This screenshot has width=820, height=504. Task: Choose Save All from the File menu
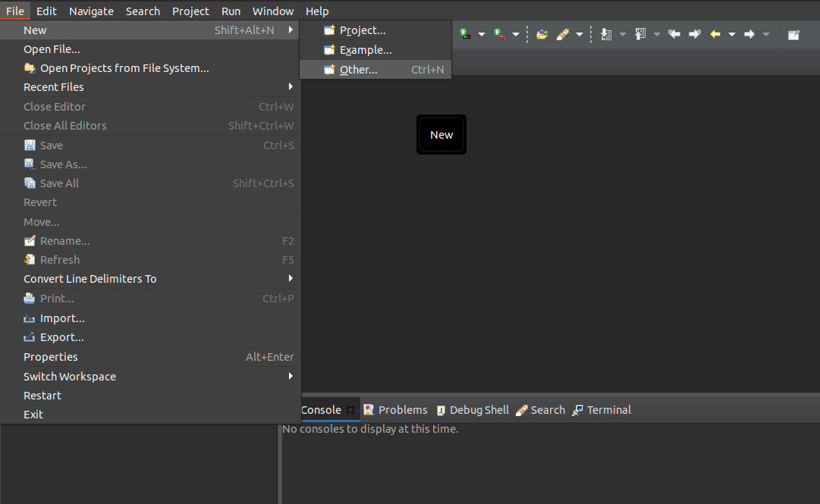click(x=59, y=183)
